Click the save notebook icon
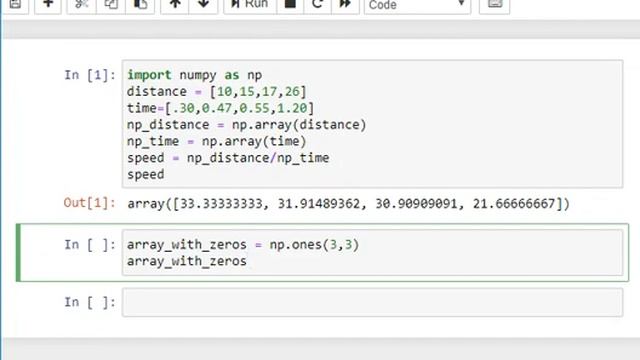640x360 pixels. [x=16, y=5]
